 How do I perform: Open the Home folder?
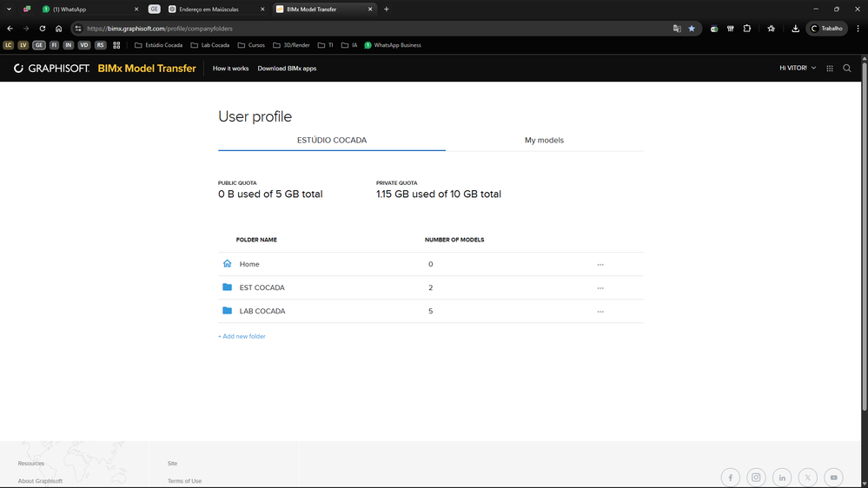[249, 264]
